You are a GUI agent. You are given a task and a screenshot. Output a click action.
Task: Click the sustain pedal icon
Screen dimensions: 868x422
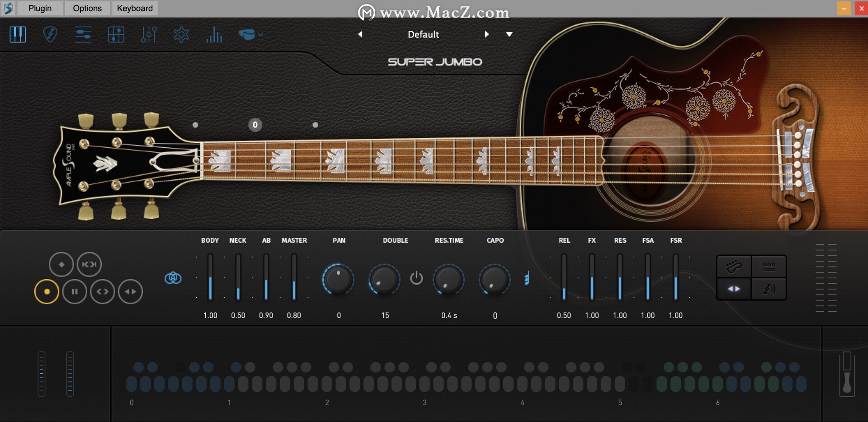(847, 374)
